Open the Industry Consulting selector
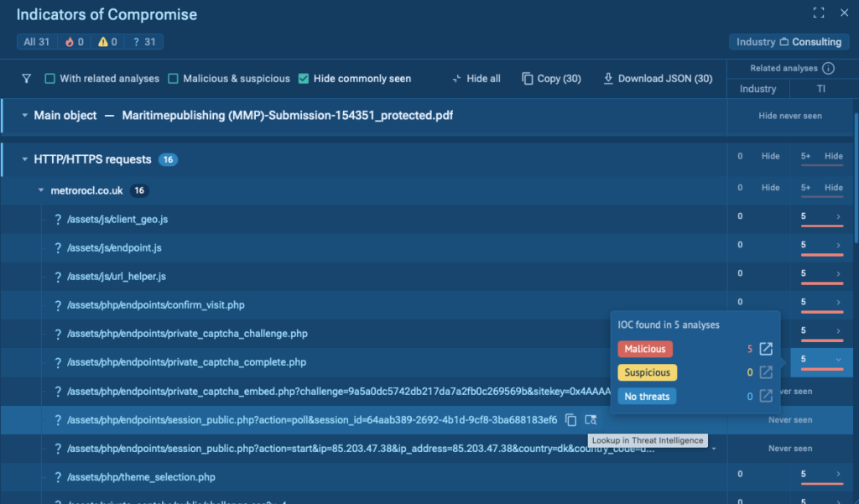This screenshot has width=859, height=504. click(789, 42)
